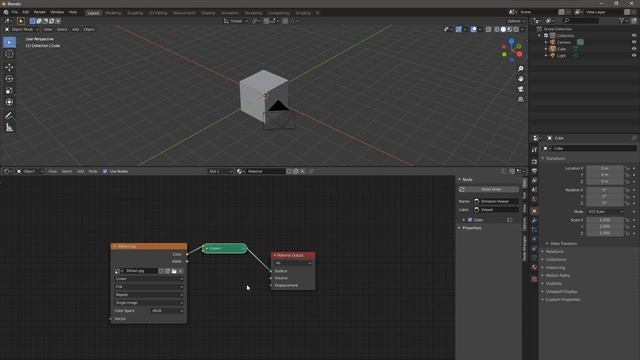
Task: Open Tool properties tab
Action: tap(534, 150)
